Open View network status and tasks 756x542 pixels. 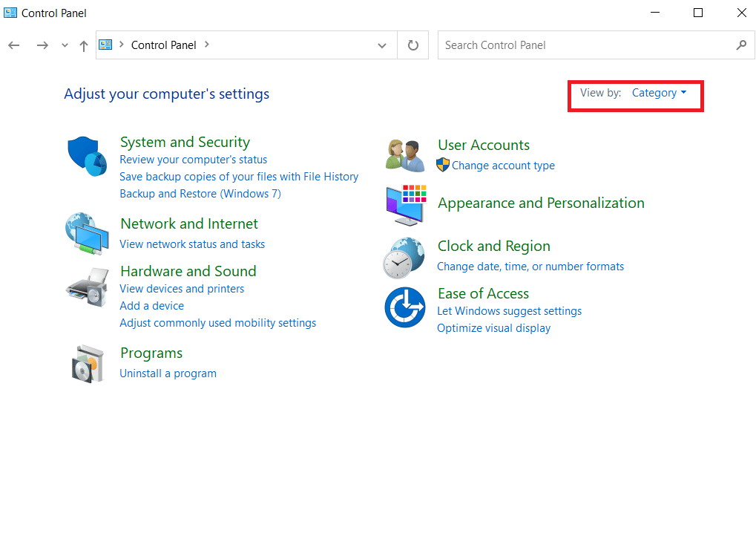(x=192, y=244)
